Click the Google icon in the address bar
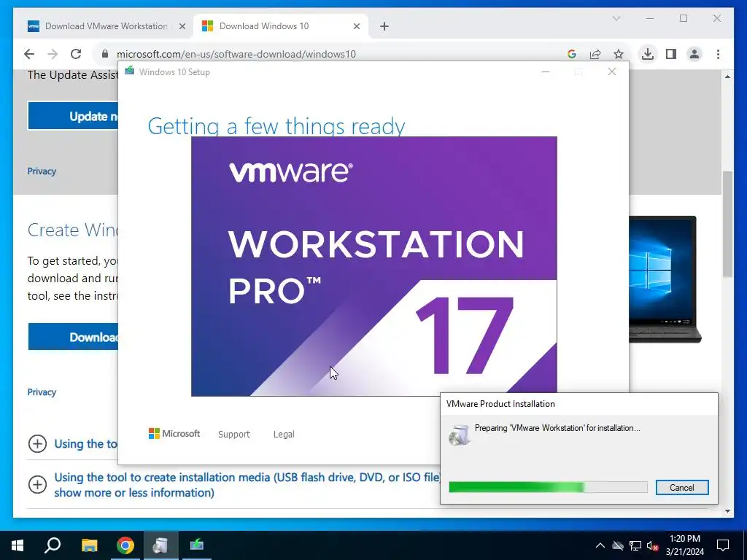The width and height of the screenshot is (747, 560). (x=572, y=54)
